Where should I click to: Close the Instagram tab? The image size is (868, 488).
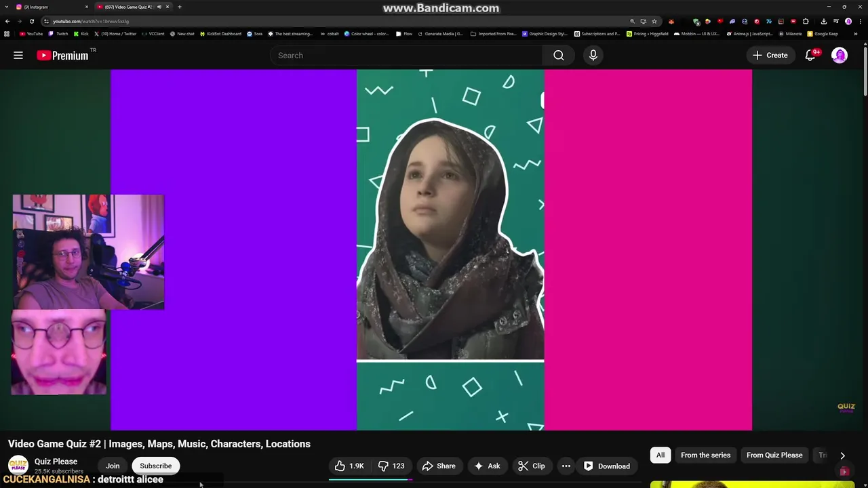87,7
